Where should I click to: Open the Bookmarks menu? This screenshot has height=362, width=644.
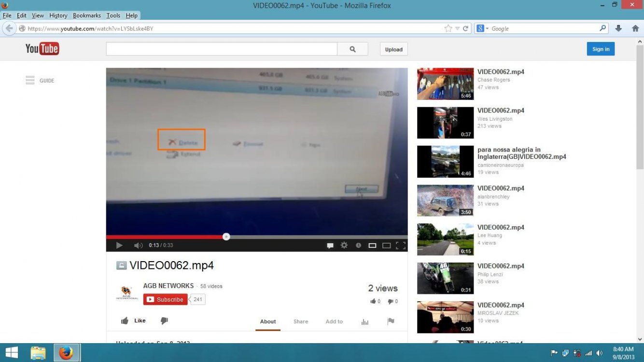(87, 15)
